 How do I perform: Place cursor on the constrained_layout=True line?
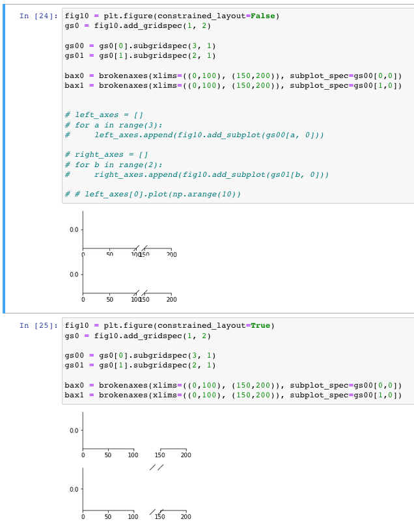(x=169, y=326)
